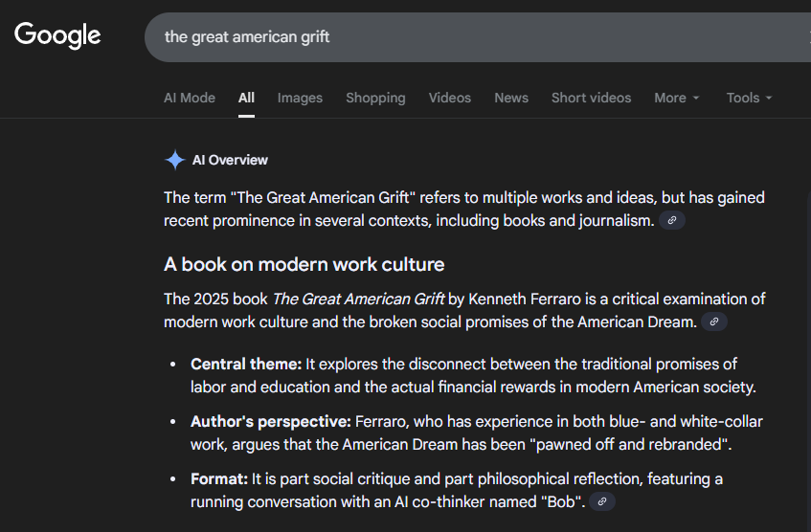The width and height of the screenshot is (811, 532).
Task: Switch to AI Mode tab
Action: pos(190,98)
